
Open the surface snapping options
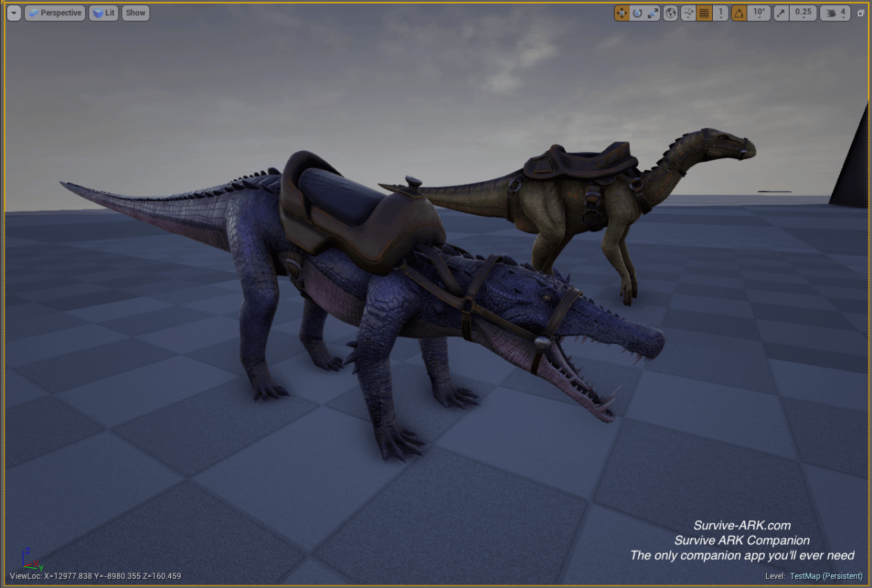pyautogui.click(x=689, y=12)
